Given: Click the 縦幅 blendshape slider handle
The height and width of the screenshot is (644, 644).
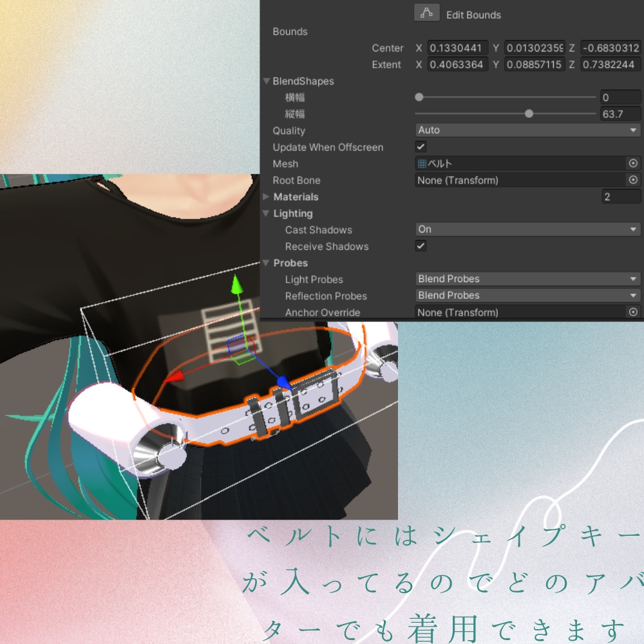Looking at the screenshot, I should point(529,114).
